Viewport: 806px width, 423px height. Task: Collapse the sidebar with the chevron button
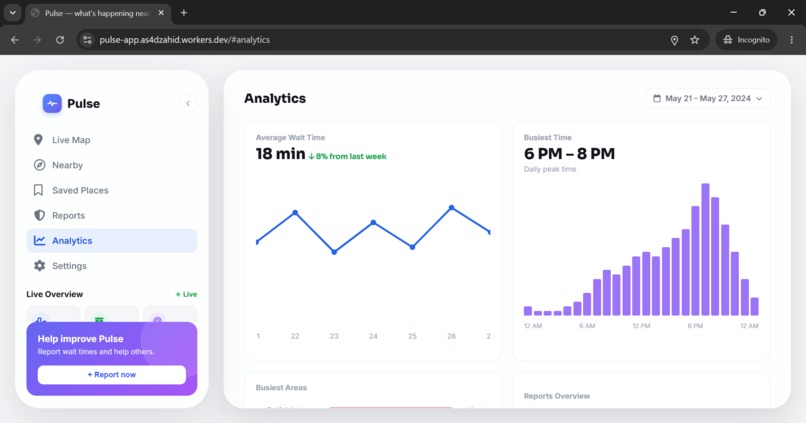[x=188, y=103]
